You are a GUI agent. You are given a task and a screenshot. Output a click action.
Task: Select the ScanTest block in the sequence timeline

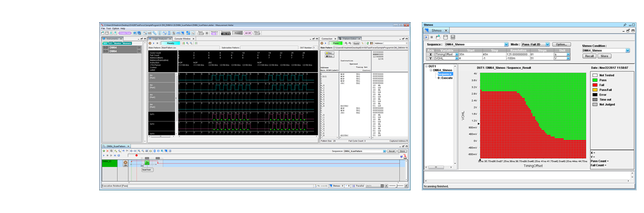[x=147, y=170]
